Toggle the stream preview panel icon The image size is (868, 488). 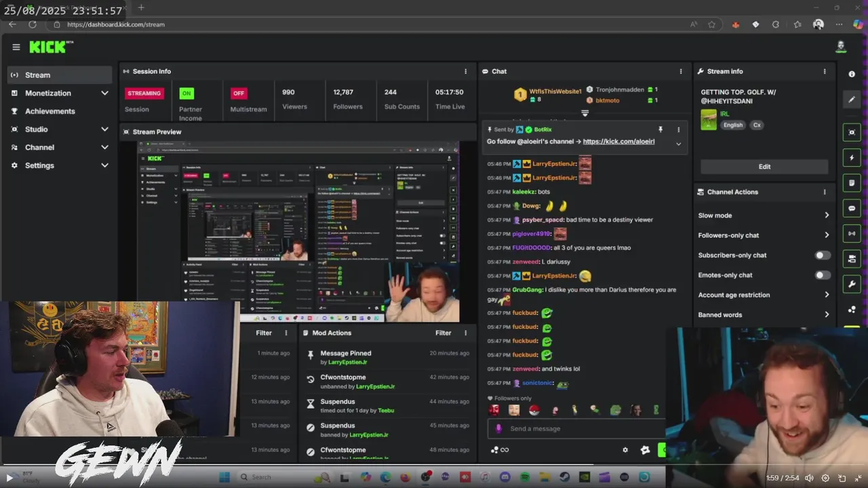click(x=852, y=132)
